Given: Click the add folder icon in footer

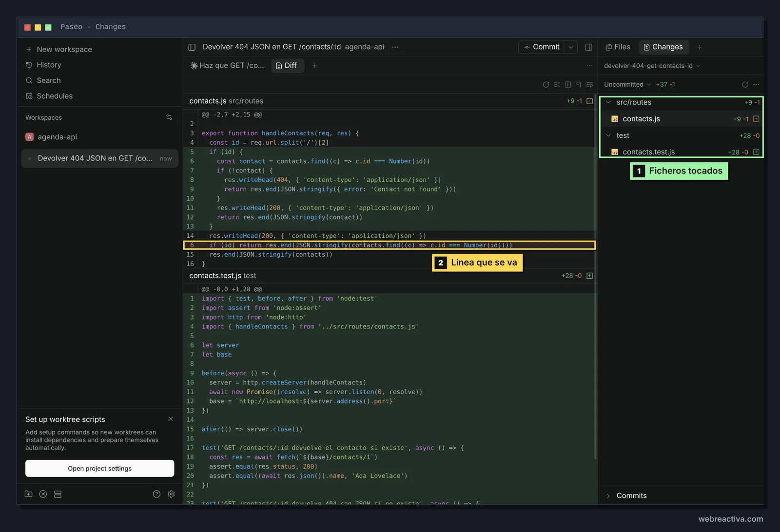Looking at the screenshot, I should tap(29, 494).
